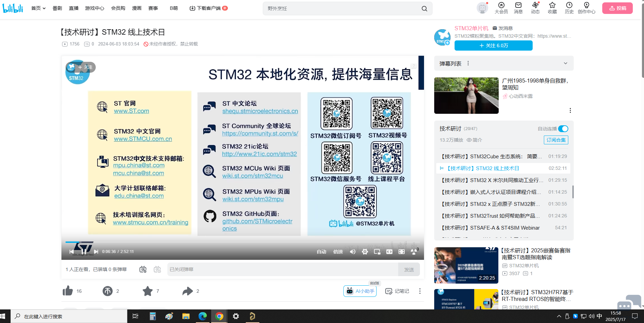Image resolution: width=644 pixels, height=323 pixels.
Task: Open the player settings gear
Action: coord(365,252)
